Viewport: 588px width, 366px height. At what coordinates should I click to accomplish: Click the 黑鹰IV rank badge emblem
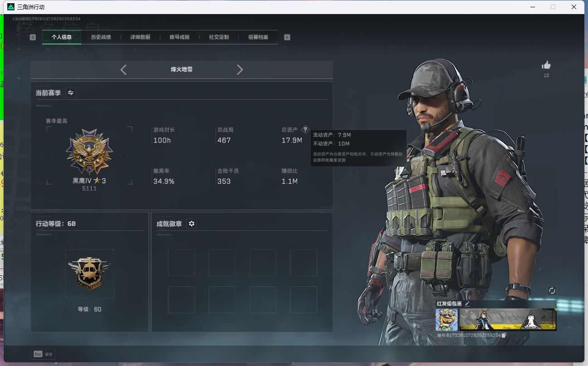click(89, 152)
